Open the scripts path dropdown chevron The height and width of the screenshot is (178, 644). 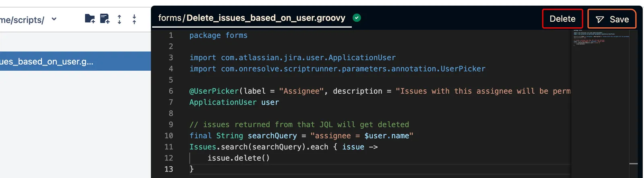54,19
